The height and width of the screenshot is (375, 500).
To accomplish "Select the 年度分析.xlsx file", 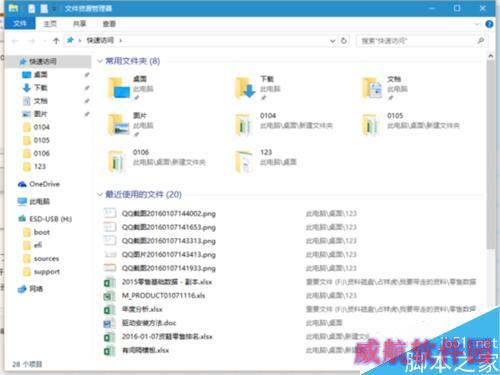I will point(142,309).
